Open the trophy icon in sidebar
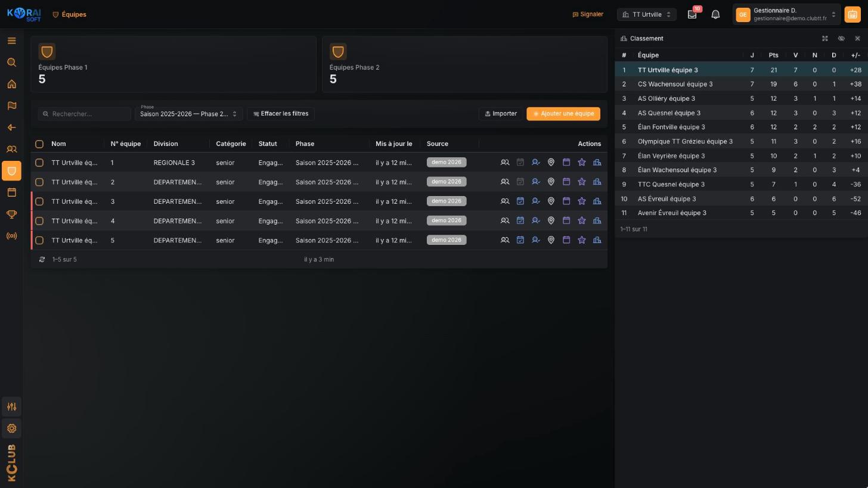The width and height of the screenshot is (868, 488). click(11, 215)
